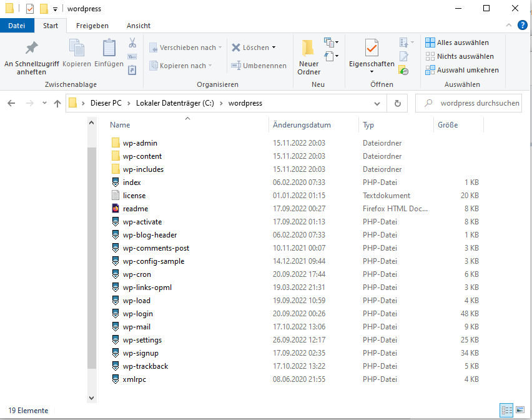Open the quick access toolbar customize dropdown
Image resolution: width=532 pixels, height=420 pixels.
coord(55,9)
